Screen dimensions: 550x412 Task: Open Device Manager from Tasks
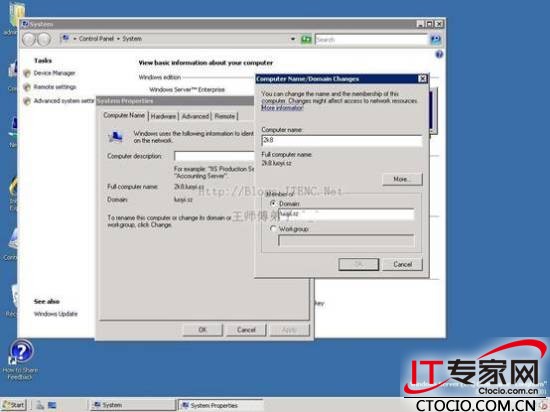[54, 73]
